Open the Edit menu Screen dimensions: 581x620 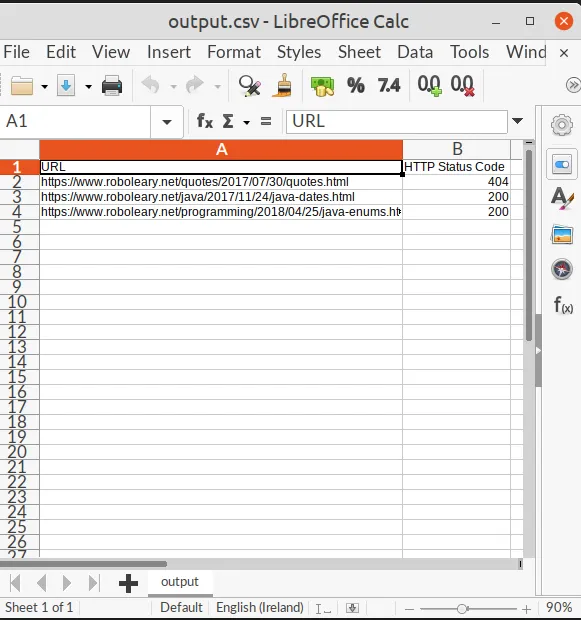coord(61,52)
